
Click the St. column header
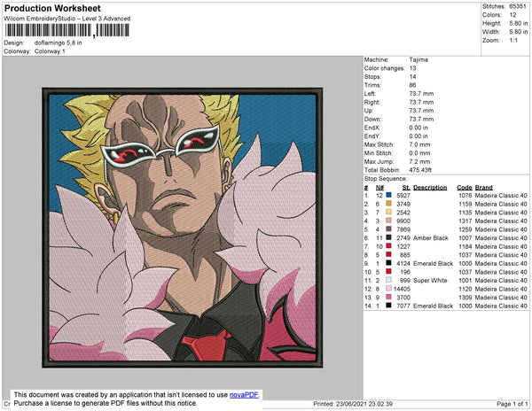[x=406, y=188]
